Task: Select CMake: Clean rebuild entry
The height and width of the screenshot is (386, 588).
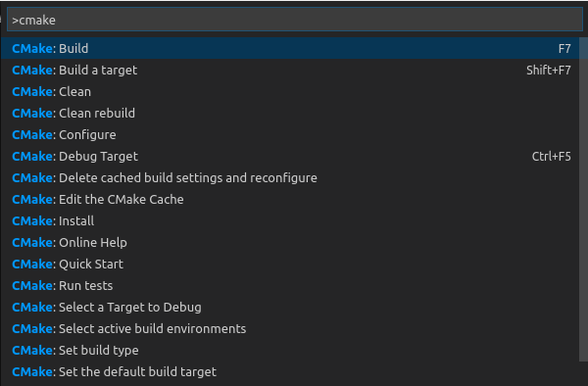Action: (290, 114)
